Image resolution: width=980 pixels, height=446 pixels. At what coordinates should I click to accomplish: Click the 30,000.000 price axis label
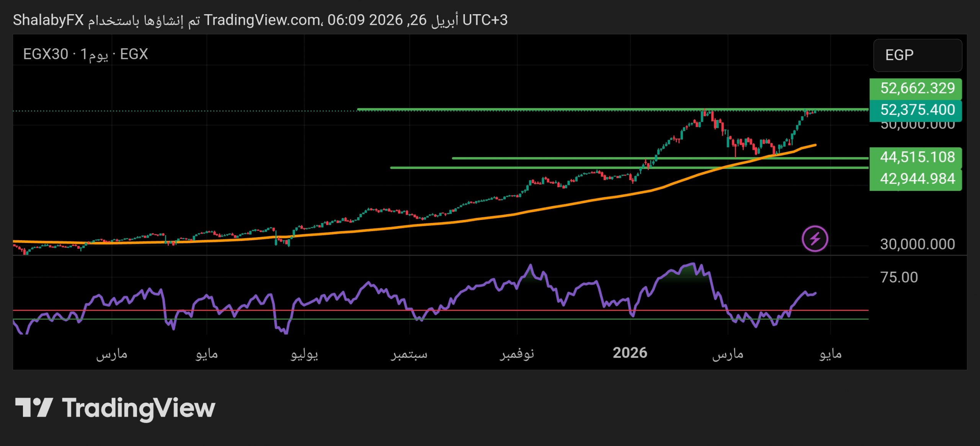click(917, 244)
